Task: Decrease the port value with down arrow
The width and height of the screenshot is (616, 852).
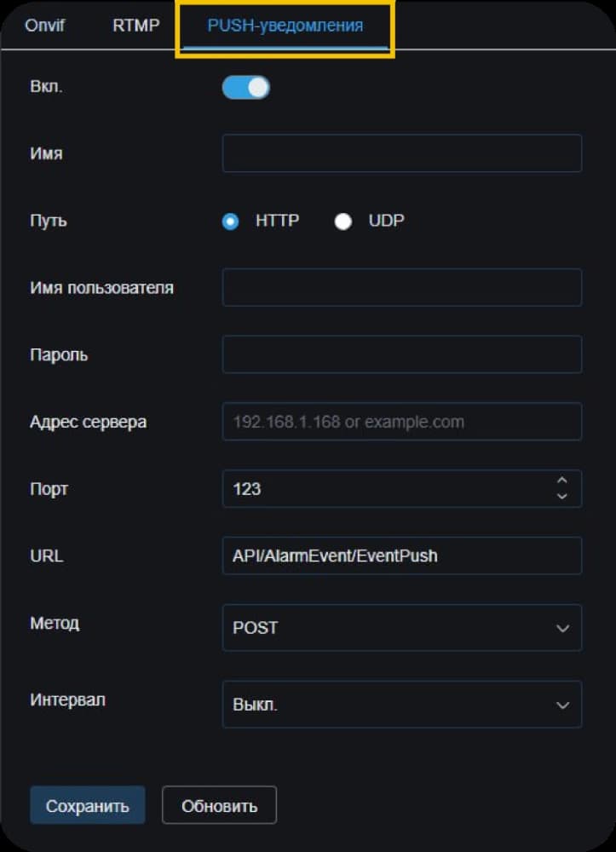Action: coord(562,496)
